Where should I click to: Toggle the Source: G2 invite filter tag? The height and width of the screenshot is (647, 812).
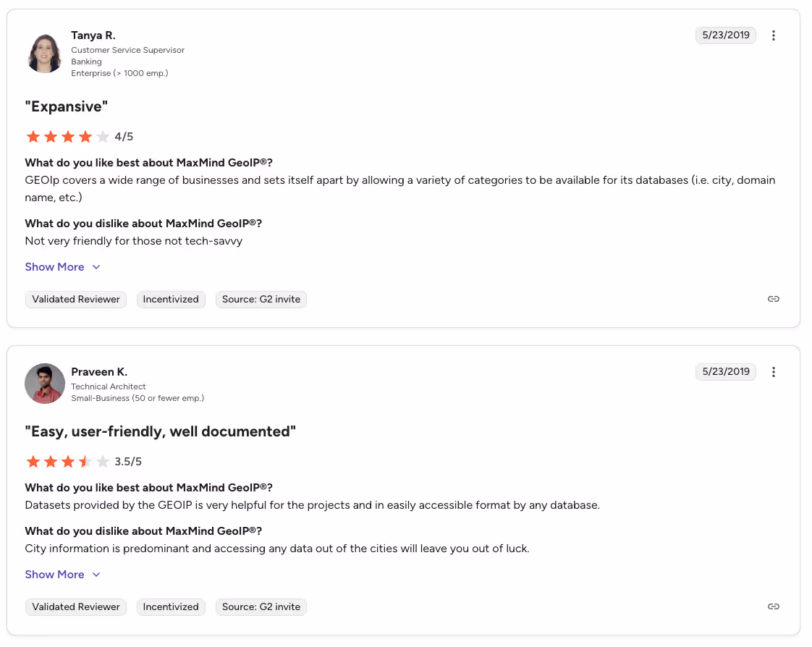261,299
